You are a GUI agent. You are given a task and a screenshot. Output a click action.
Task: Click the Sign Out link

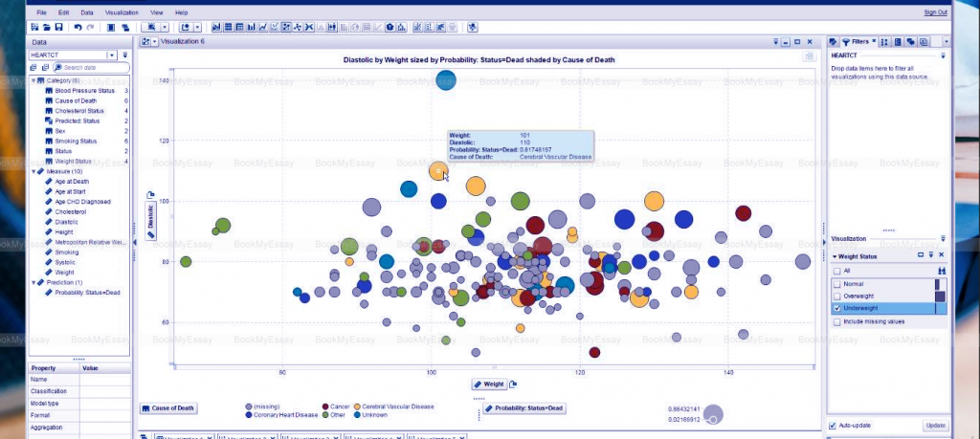935,12
